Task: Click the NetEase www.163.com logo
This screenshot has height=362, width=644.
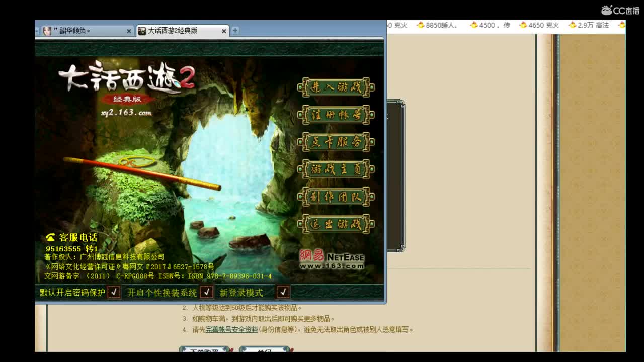Action: pos(332,259)
